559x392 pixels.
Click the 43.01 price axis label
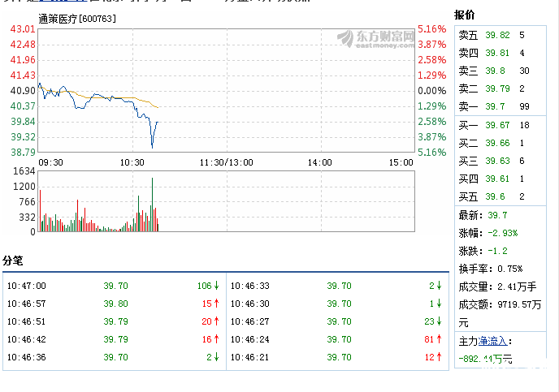click(x=23, y=29)
